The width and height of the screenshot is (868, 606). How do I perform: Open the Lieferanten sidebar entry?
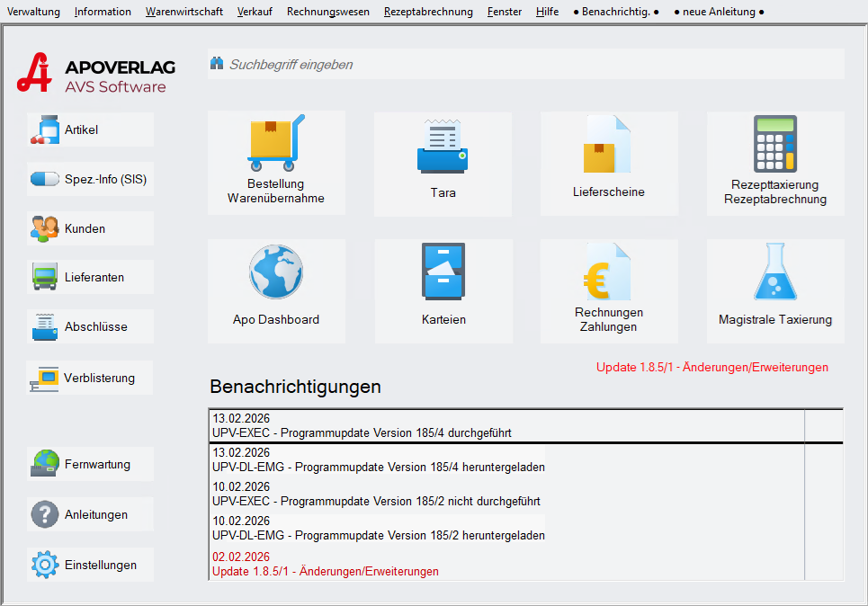pyautogui.click(x=90, y=277)
